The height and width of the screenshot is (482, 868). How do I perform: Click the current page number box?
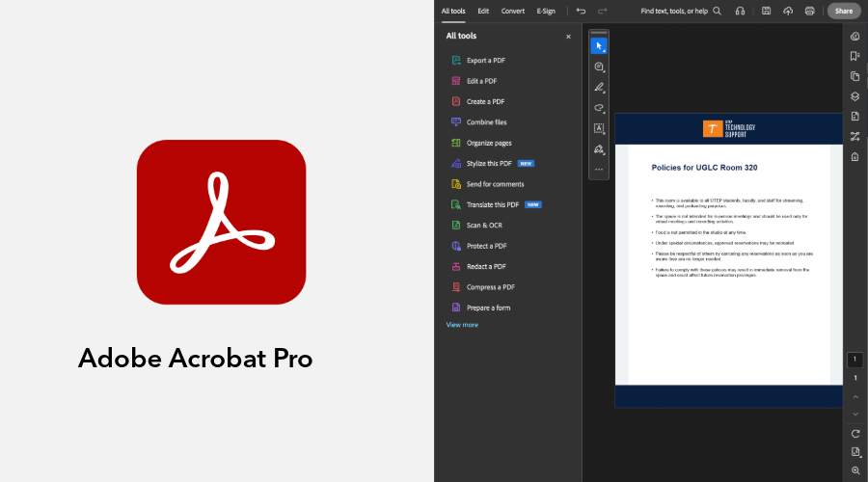[x=854, y=360]
